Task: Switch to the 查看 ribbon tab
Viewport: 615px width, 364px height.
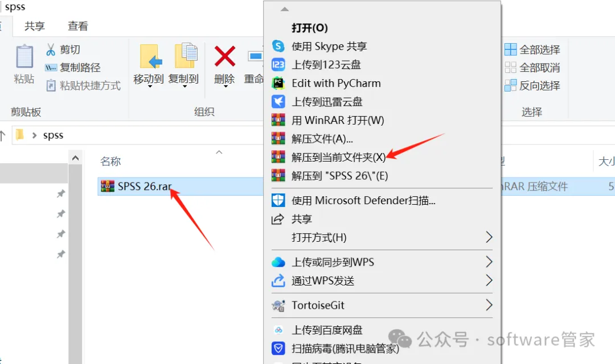Action: tap(77, 26)
